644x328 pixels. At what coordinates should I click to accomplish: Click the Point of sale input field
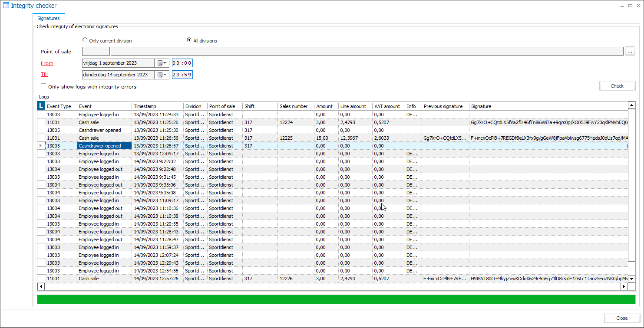point(96,51)
